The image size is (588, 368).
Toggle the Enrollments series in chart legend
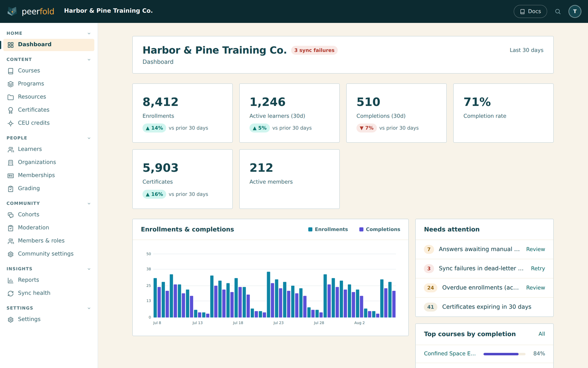point(328,229)
